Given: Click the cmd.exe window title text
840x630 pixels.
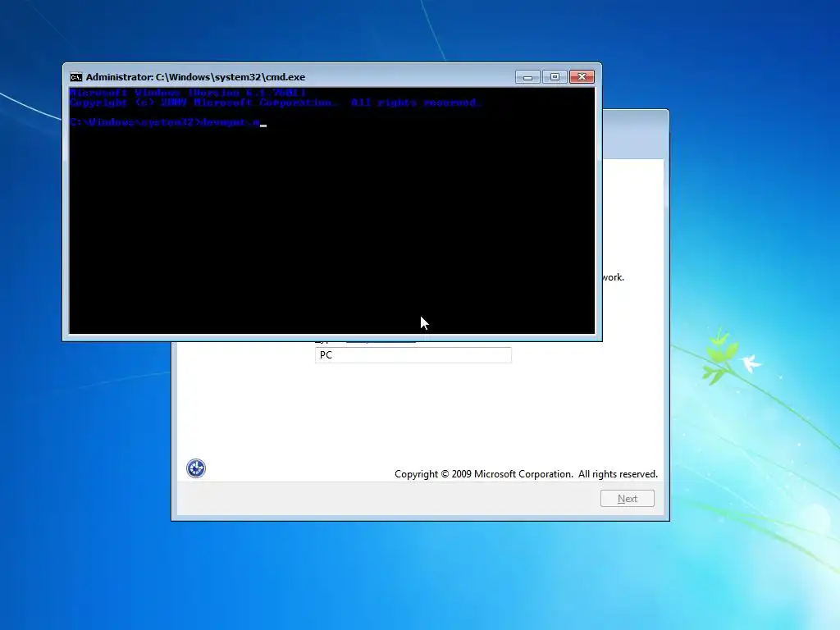Looking at the screenshot, I should point(195,77).
